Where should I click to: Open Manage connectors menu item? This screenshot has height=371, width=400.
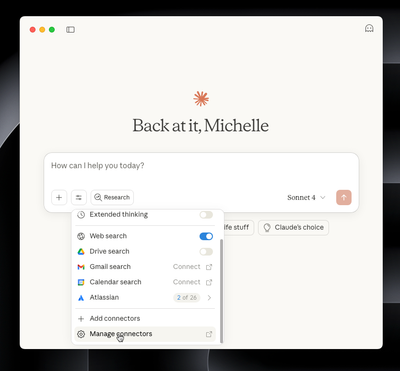pyautogui.click(x=145, y=334)
